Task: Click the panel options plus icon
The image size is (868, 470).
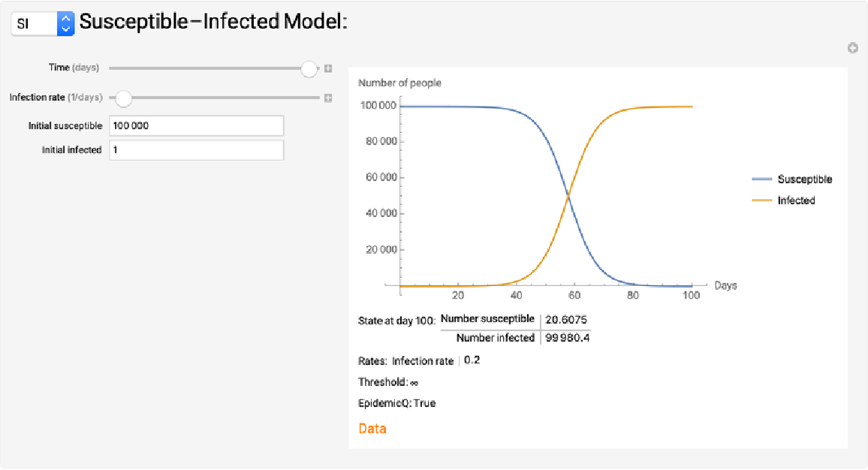Action: [852, 48]
